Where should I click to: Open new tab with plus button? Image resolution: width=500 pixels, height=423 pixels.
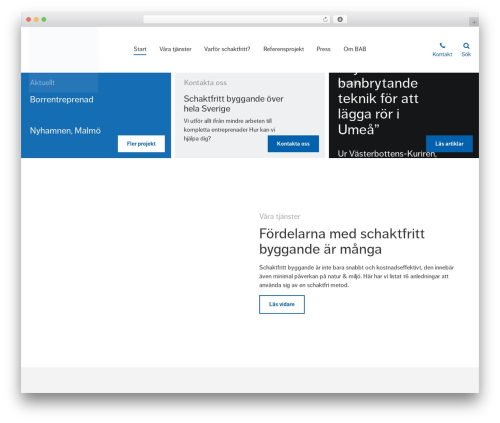point(474,22)
